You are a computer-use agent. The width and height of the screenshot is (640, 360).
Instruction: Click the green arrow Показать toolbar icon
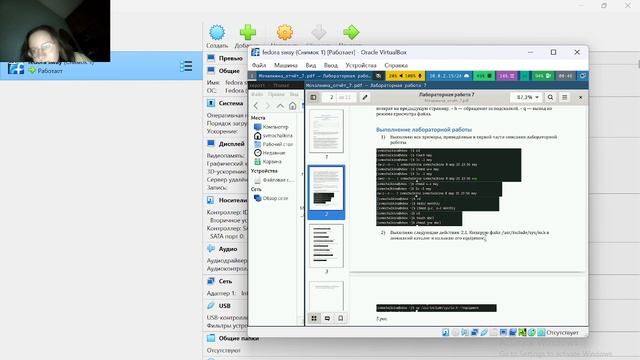click(351, 32)
